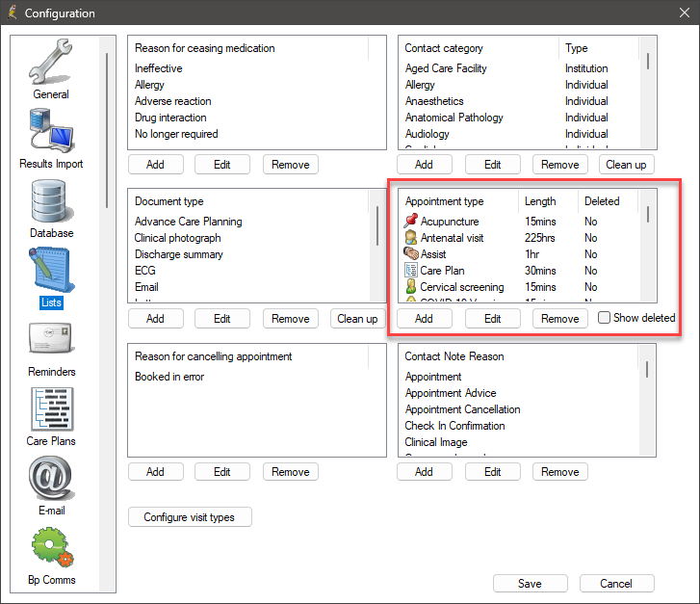This screenshot has width=700, height=604.
Task: Click the Assist handshake icon
Action: click(411, 253)
